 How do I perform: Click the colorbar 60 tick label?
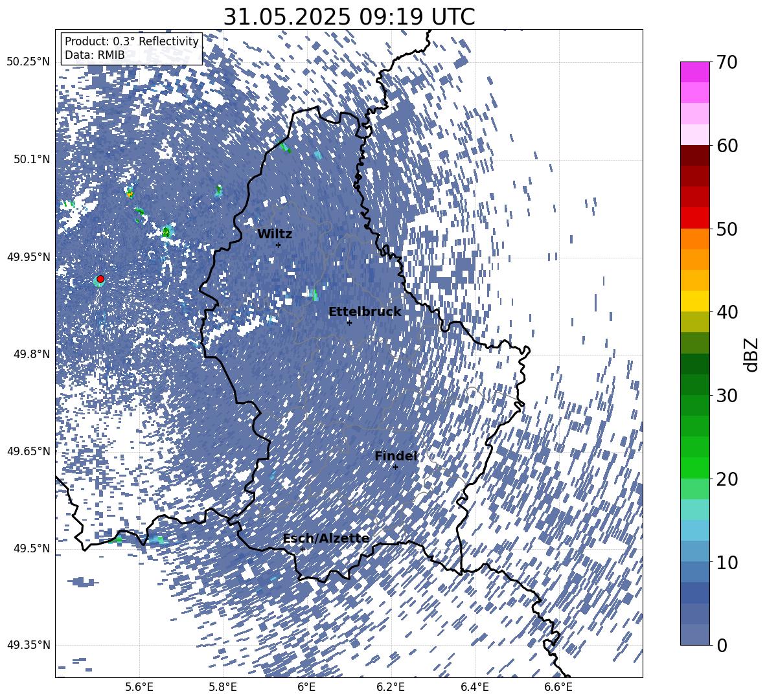point(727,146)
